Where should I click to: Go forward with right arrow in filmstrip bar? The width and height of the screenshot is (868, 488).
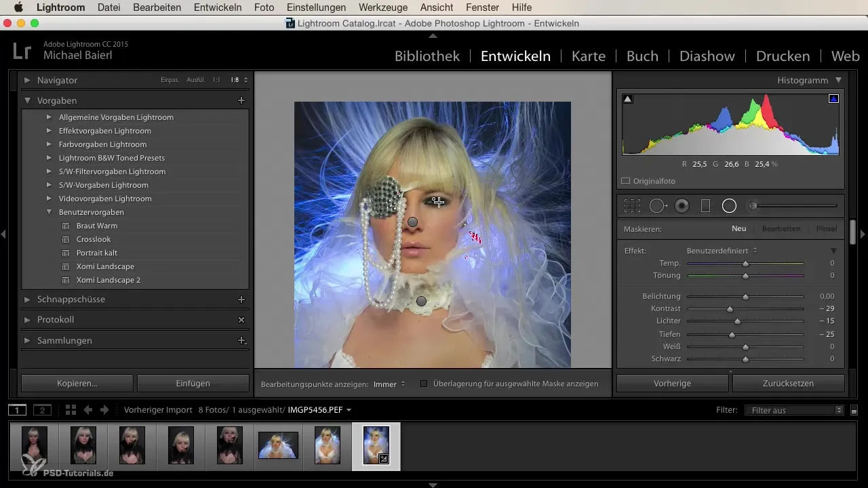pos(104,410)
